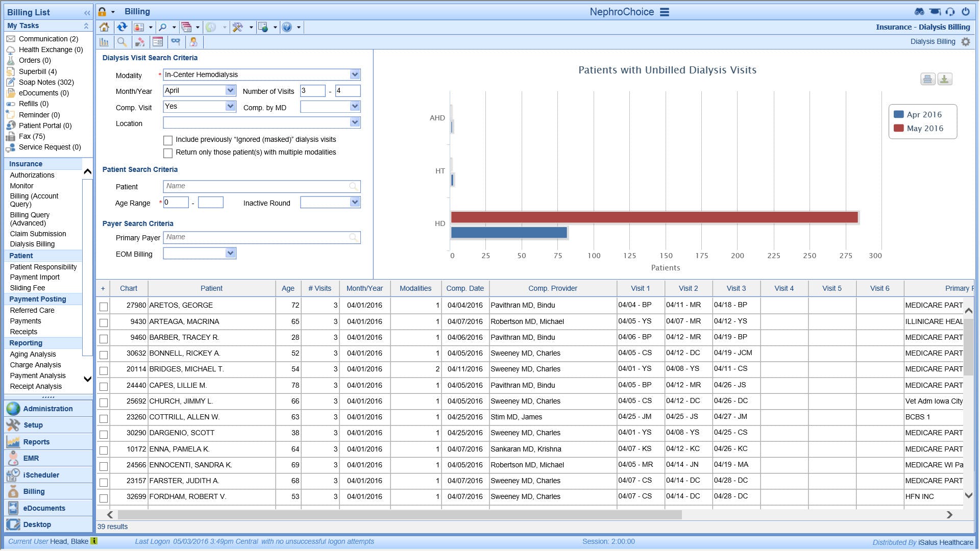Click the blue Refresh arrows icon
Image resolution: width=980 pixels, height=551 pixels.
122,27
